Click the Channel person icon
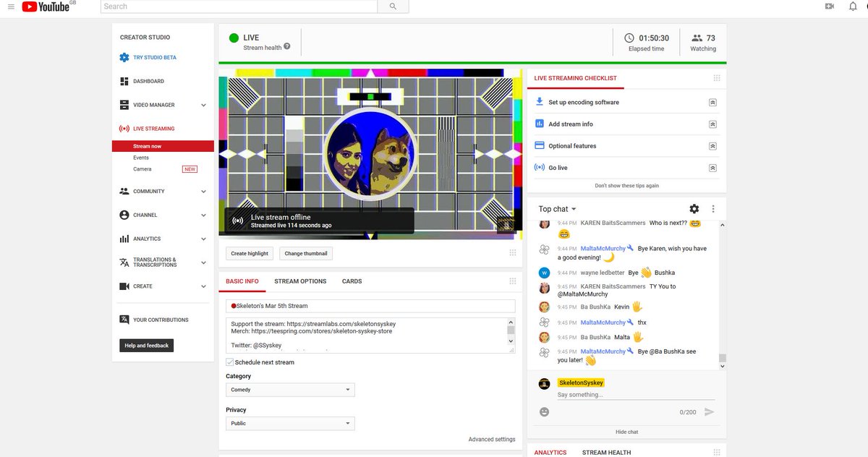 click(124, 215)
